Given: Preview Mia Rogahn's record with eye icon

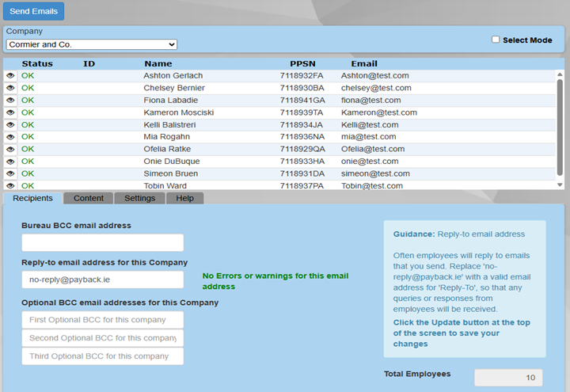Looking at the screenshot, I should coord(10,137).
